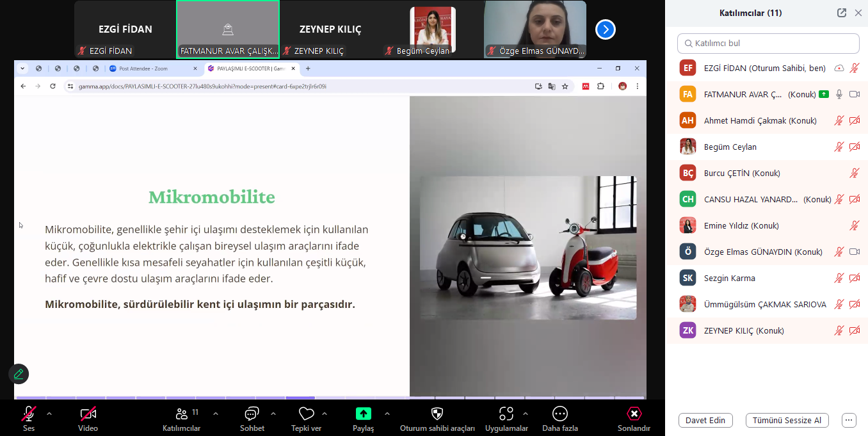Open the Uygulamalar apps icon
This screenshot has height=436, width=868.
[506, 414]
